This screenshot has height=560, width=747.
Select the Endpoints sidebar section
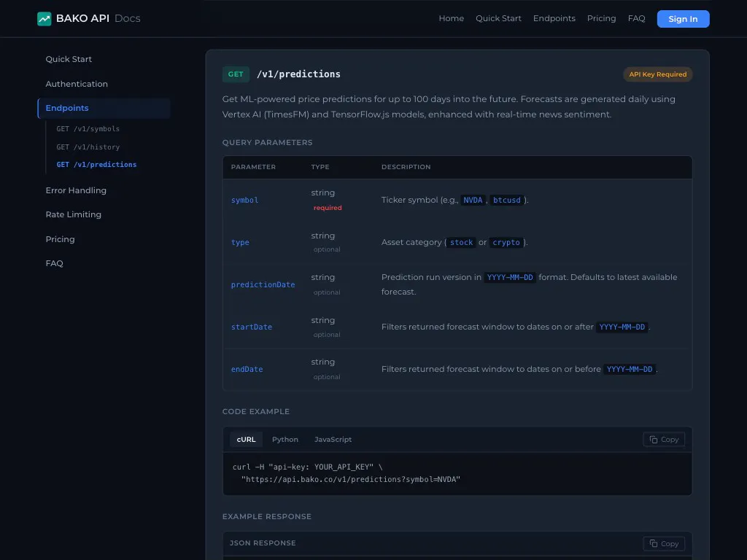pyautogui.click(x=104, y=108)
